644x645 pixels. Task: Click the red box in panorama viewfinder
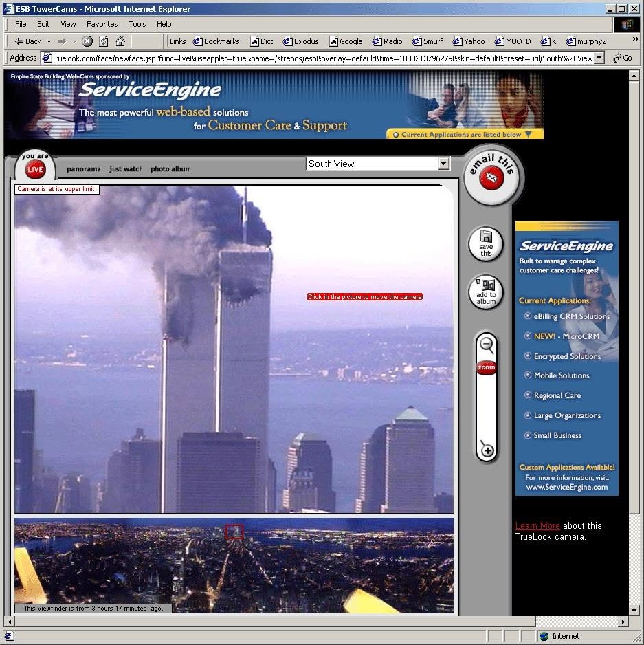coord(234,532)
